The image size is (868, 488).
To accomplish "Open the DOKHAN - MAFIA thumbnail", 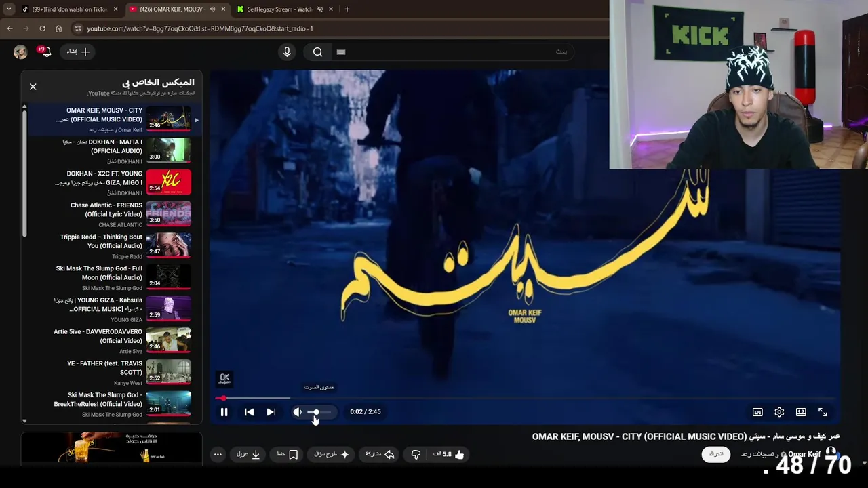I will [168, 150].
